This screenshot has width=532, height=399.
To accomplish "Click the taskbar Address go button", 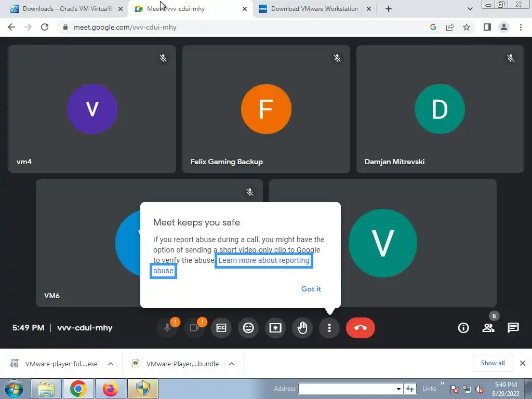I will pos(410,389).
